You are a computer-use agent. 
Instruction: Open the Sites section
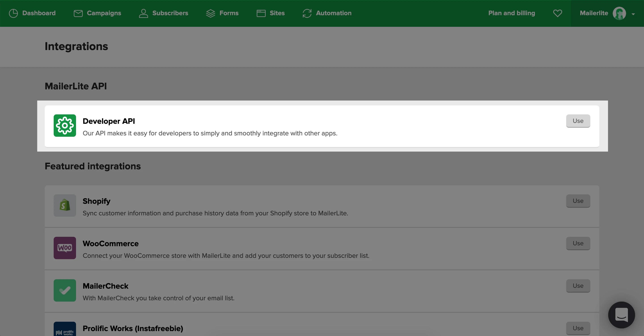[x=271, y=13]
